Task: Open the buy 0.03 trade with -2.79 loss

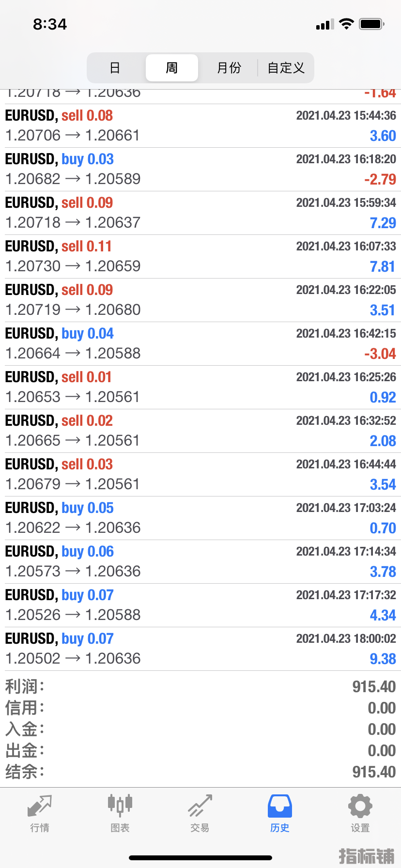Action: point(200,170)
